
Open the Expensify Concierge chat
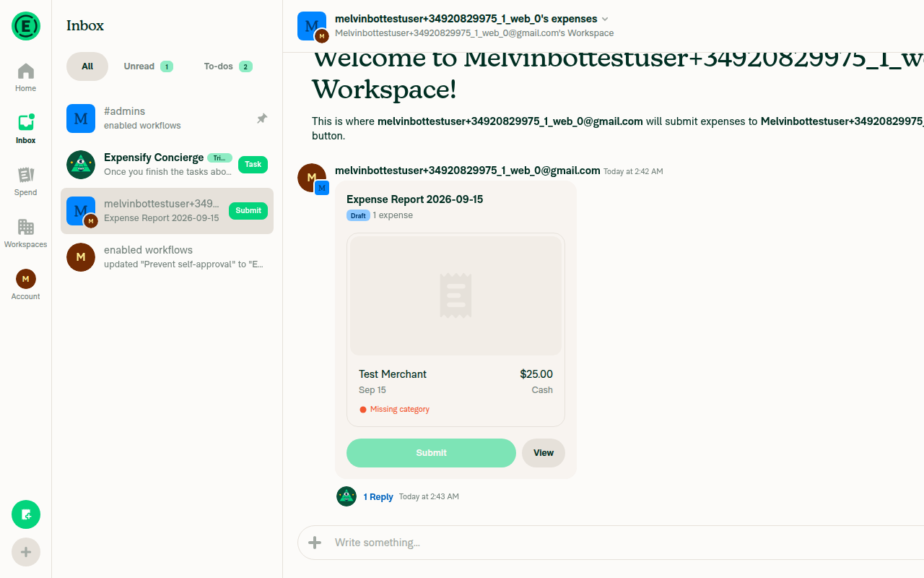click(x=167, y=165)
